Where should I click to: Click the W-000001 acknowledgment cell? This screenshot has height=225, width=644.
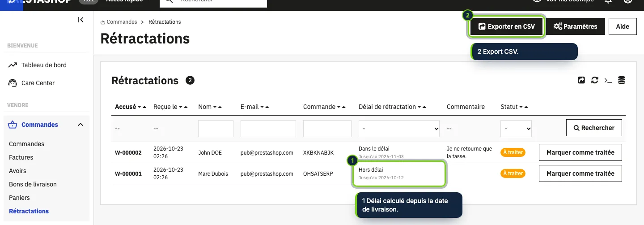pos(128,174)
